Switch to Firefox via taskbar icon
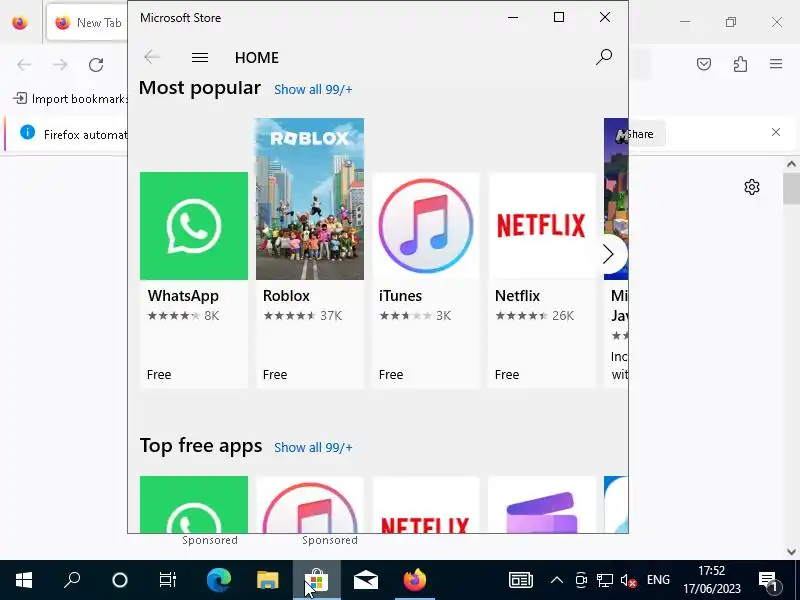The height and width of the screenshot is (600, 800). tap(415, 580)
